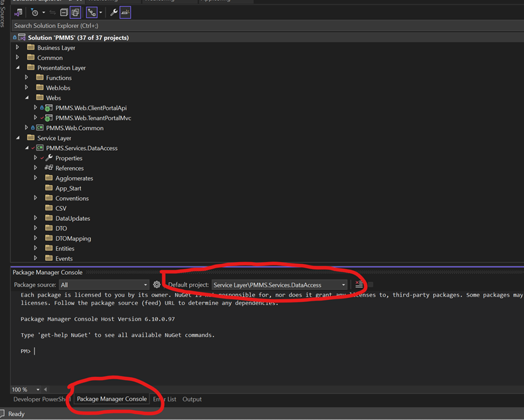
Task: Open NuGet settings gear icon
Action: (157, 285)
